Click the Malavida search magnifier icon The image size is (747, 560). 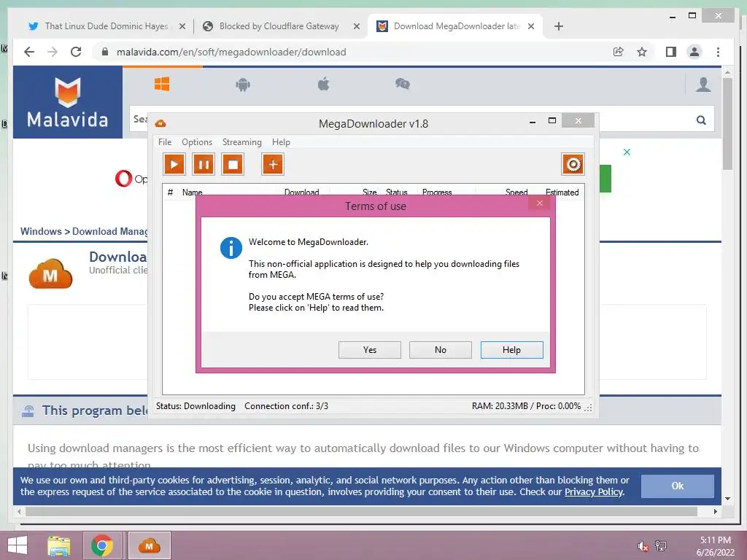point(701,120)
